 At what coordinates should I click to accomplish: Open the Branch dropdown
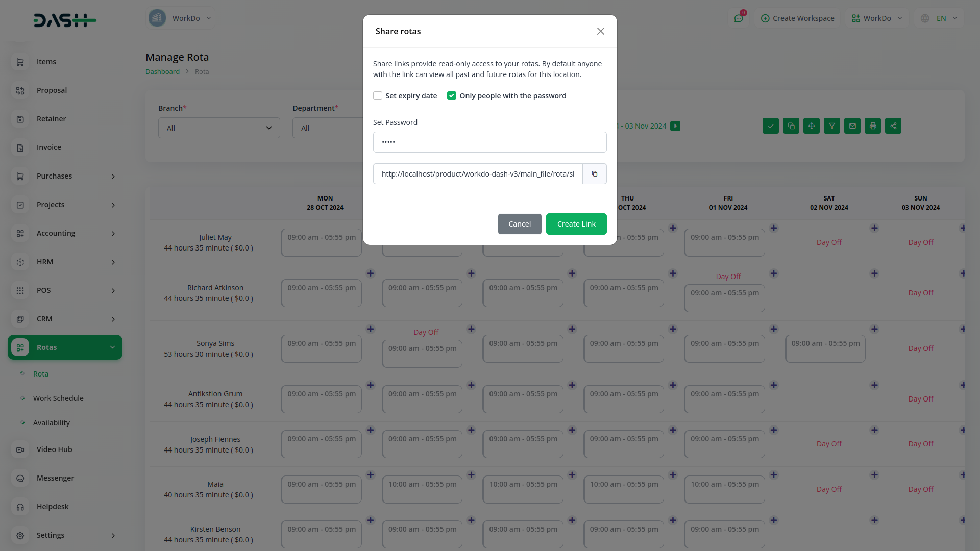219,128
